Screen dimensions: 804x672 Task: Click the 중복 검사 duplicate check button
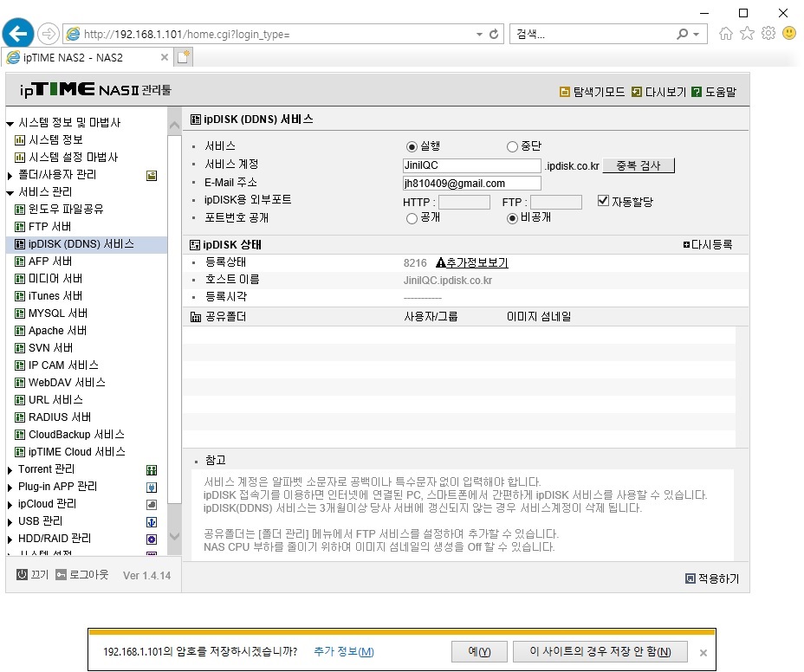639,165
